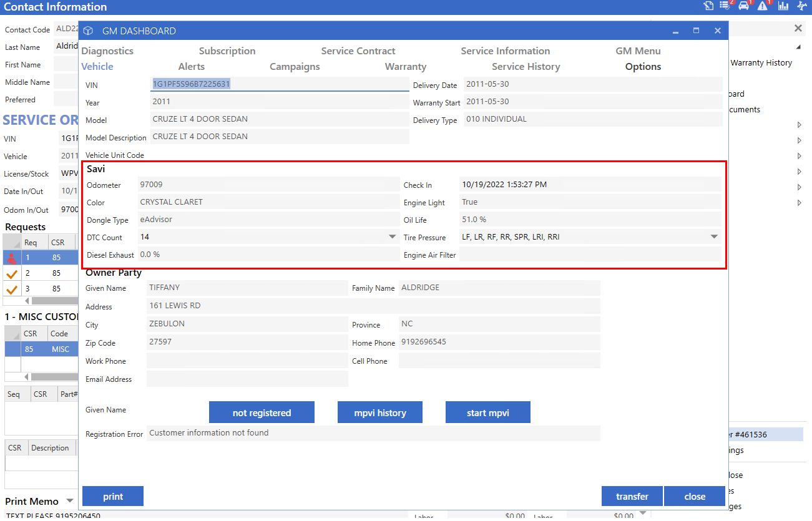The height and width of the screenshot is (521, 812).
Task: Click the Dongle Type field
Action: click(x=268, y=220)
